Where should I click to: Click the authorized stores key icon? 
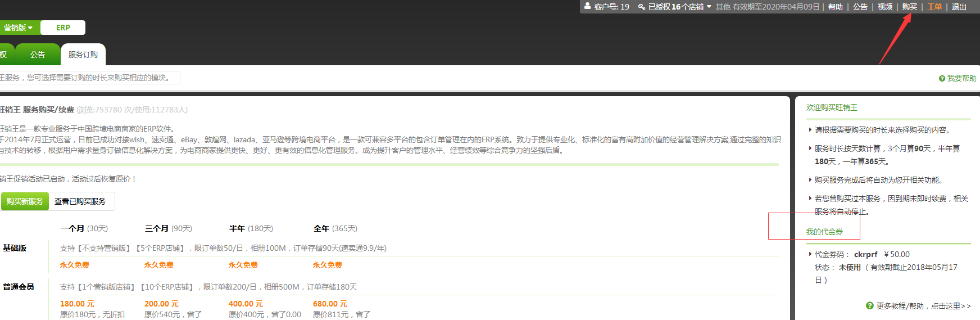point(641,7)
